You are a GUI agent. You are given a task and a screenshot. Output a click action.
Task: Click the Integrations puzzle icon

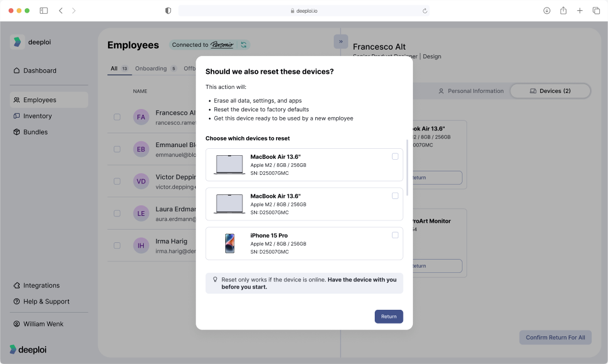click(16, 286)
